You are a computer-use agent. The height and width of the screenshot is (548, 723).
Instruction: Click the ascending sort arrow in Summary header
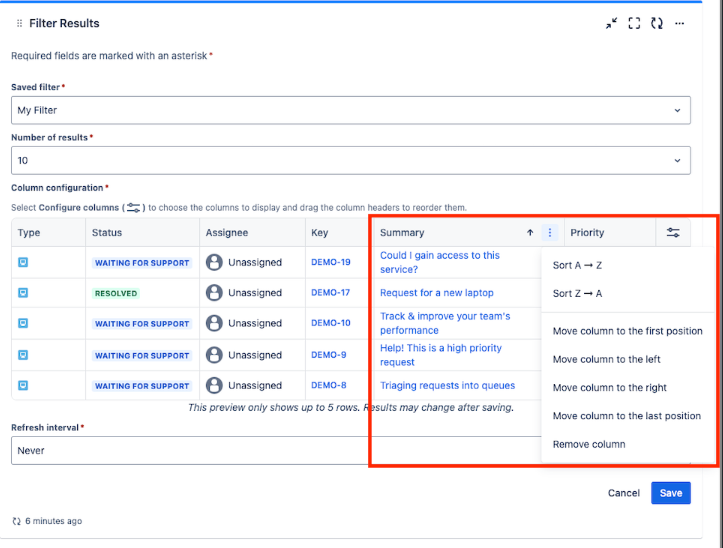(530, 232)
